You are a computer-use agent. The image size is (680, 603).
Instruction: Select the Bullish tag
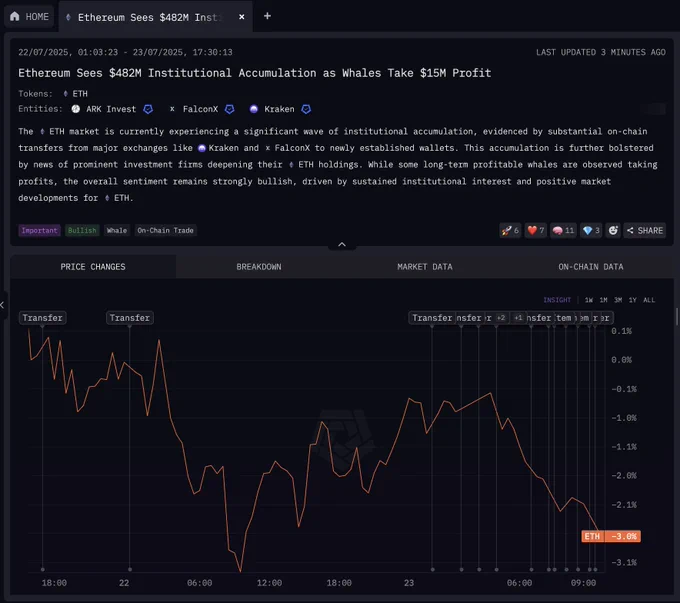click(82, 230)
